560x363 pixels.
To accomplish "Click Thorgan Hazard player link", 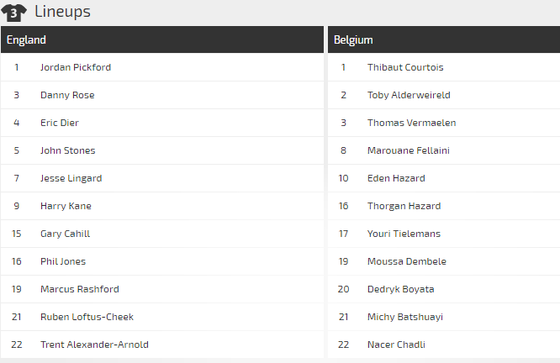I will pos(404,206).
